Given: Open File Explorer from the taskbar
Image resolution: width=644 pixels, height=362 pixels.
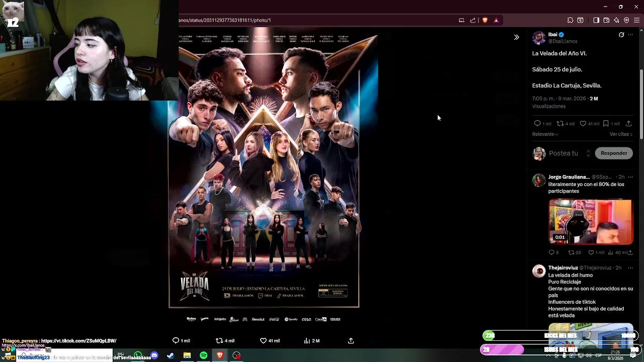Looking at the screenshot, I should pyautogui.click(x=187, y=355).
